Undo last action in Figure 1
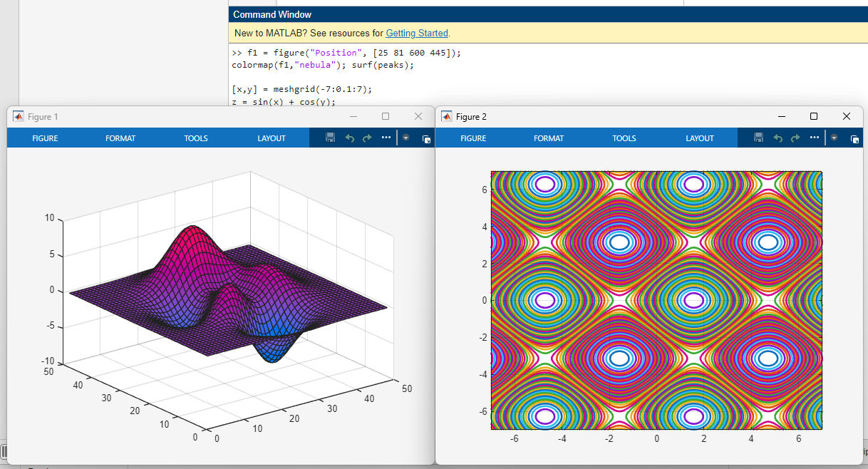This screenshot has height=469, width=868. 349,138
